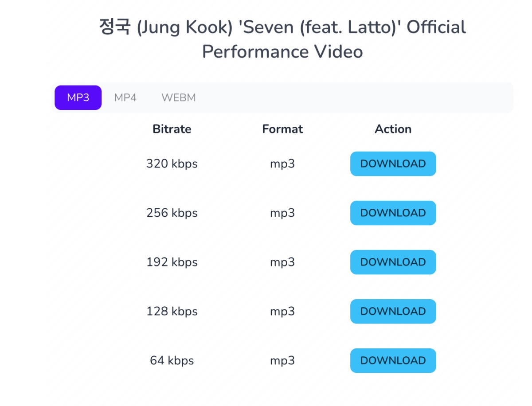Download the 128 kbps mp3
The width and height of the screenshot is (532, 406).
coord(393,312)
